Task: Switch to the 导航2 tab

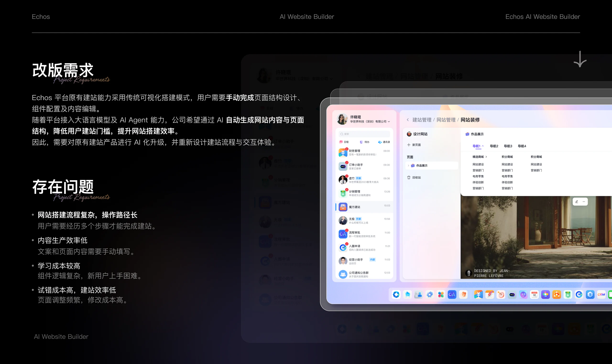Action: [x=494, y=146]
